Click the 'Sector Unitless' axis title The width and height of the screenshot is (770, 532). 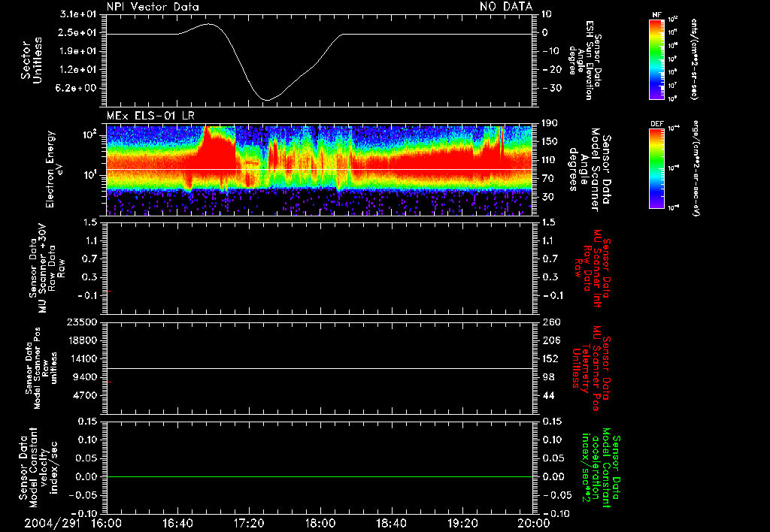pos(32,60)
